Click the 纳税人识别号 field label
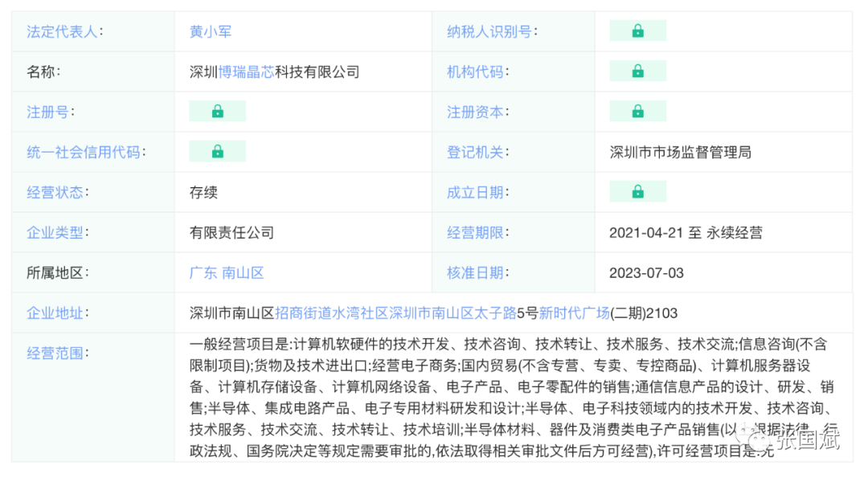Screen dimensions: 868x478 tap(489, 31)
